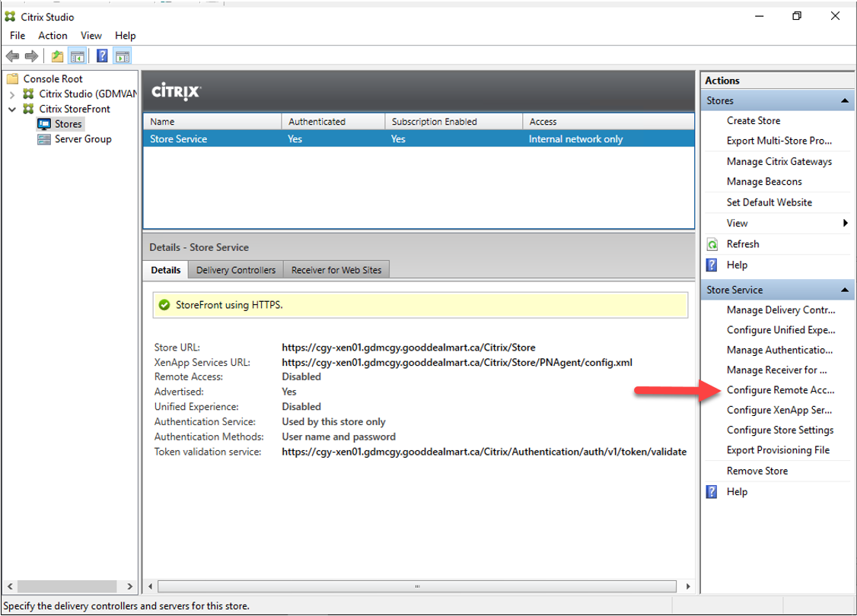Click the Help icon under Store Service actions
The image size is (857, 616).
pos(712,491)
